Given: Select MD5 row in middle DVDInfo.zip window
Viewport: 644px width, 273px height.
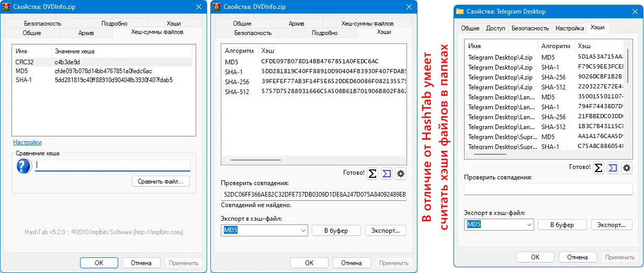Looking at the screenshot, I should [x=313, y=62].
